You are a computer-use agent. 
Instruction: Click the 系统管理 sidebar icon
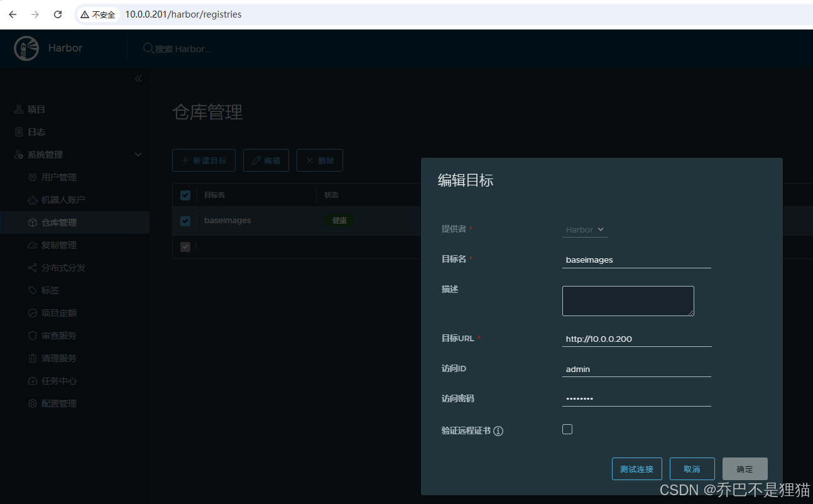[x=19, y=155]
